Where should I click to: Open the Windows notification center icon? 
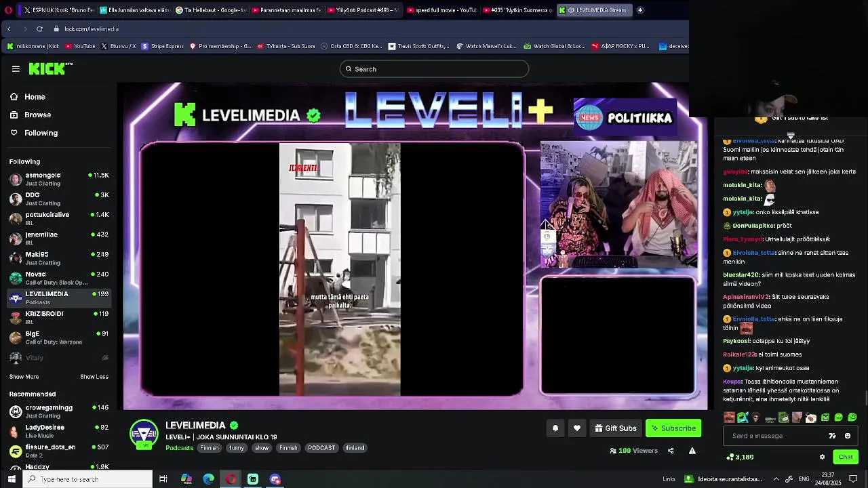[x=853, y=479]
